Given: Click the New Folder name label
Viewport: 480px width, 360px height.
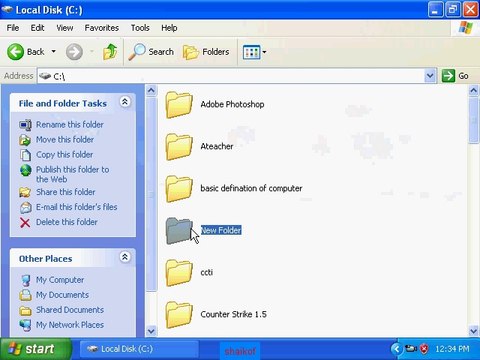Looking at the screenshot, I should tap(221, 230).
